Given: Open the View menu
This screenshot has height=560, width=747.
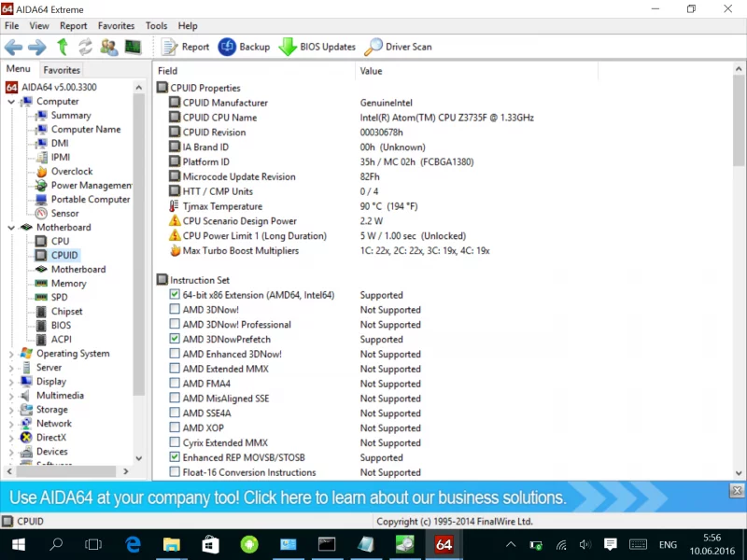Looking at the screenshot, I should [39, 26].
